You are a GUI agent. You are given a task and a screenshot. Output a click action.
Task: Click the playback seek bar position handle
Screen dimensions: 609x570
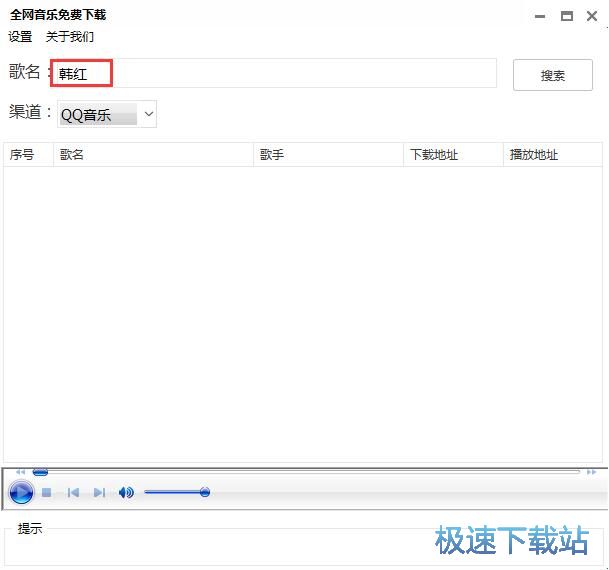click(40, 472)
